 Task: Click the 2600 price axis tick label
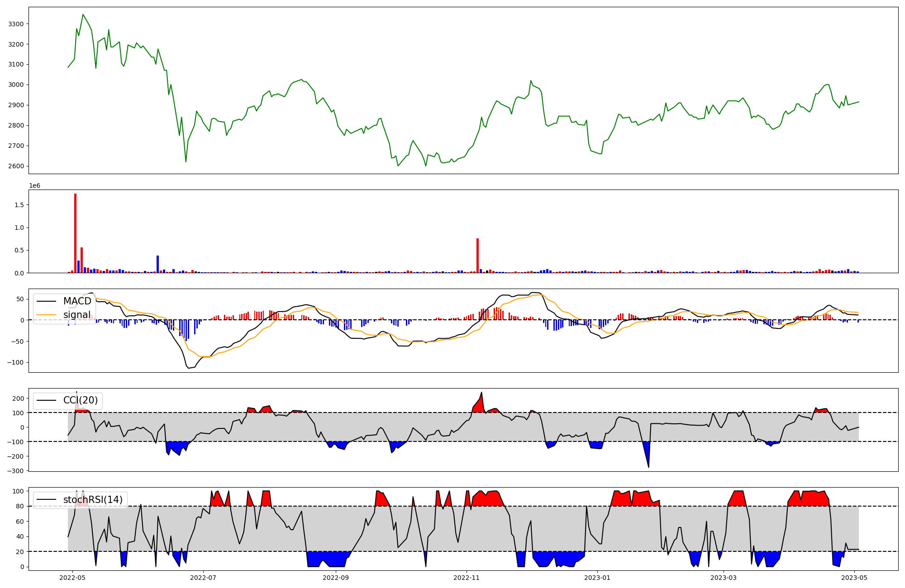click(x=16, y=166)
